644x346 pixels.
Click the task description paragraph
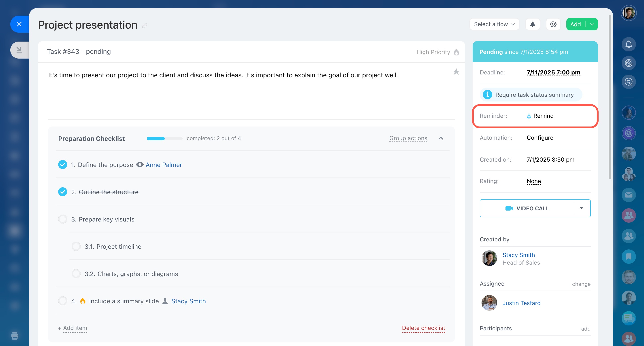pyautogui.click(x=223, y=75)
